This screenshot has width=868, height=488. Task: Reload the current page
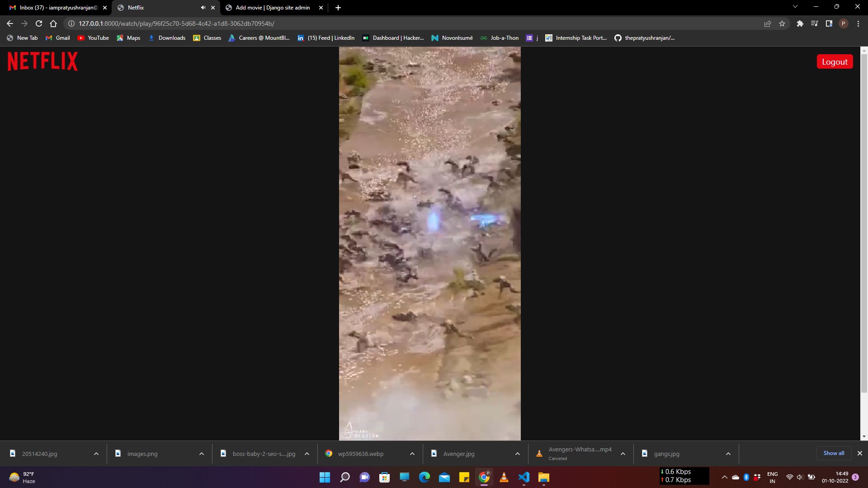tap(39, 23)
